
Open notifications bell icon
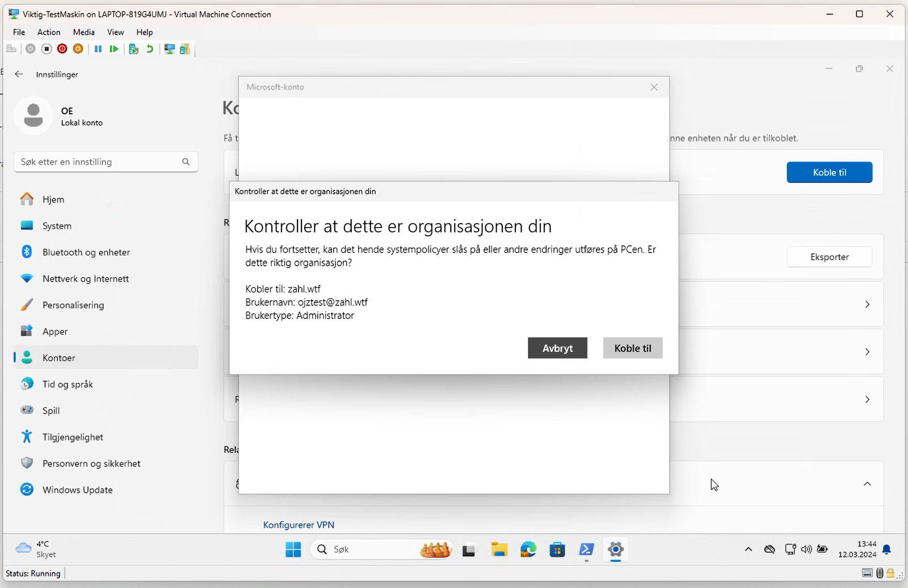(x=887, y=549)
